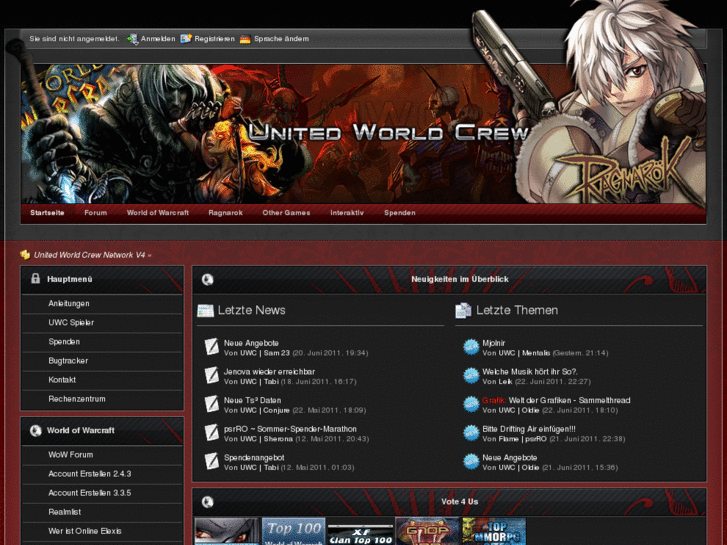Open the Mjolnir thread
The height and width of the screenshot is (545, 727).
pos(494,343)
